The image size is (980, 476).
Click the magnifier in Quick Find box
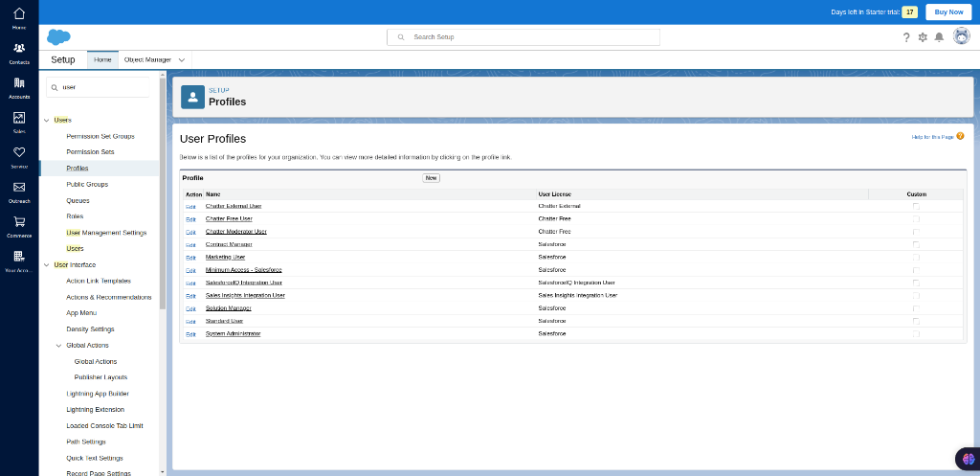55,87
